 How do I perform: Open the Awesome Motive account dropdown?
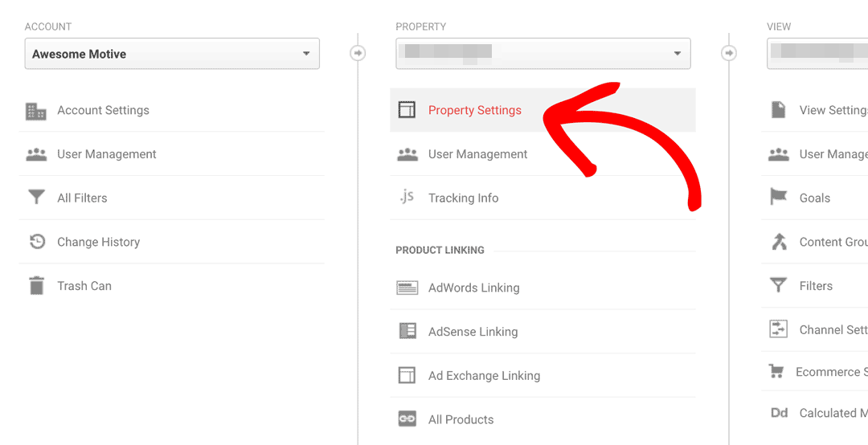[x=172, y=54]
